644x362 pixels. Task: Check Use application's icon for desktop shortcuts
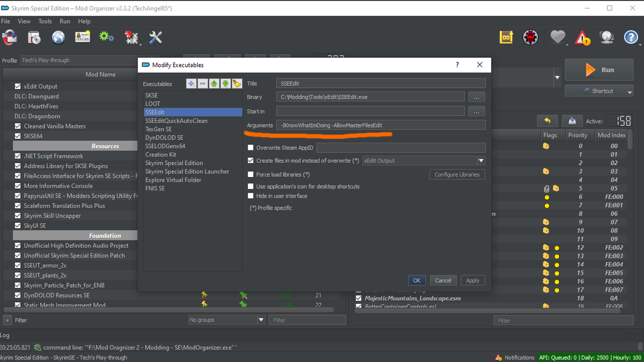(x=251, y=187)
